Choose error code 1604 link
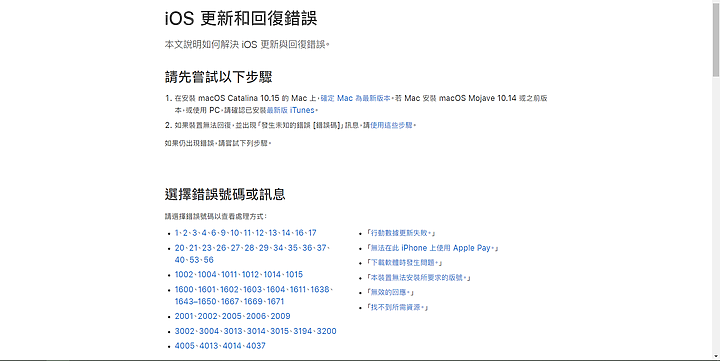The height and width of the screenshot is (361, 720). [276, 290]
